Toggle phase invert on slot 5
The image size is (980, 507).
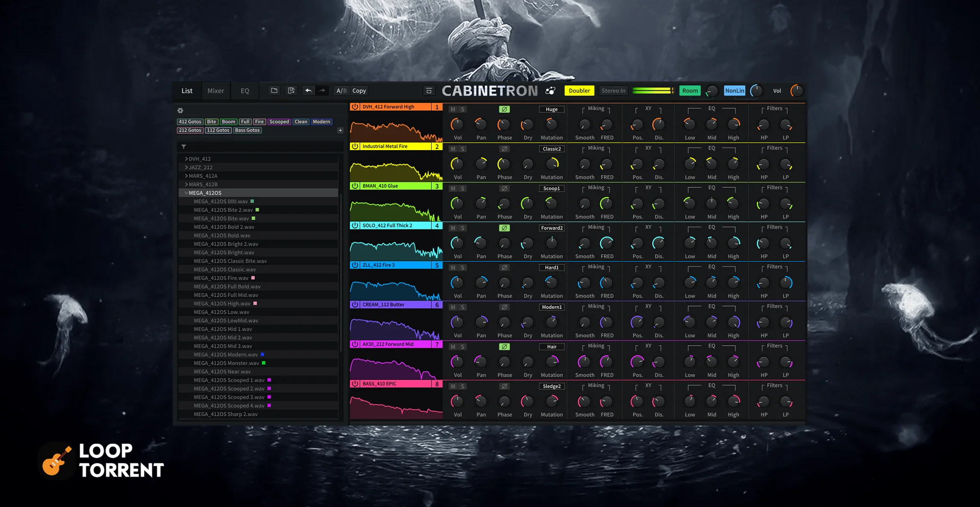tap(504, 268)
